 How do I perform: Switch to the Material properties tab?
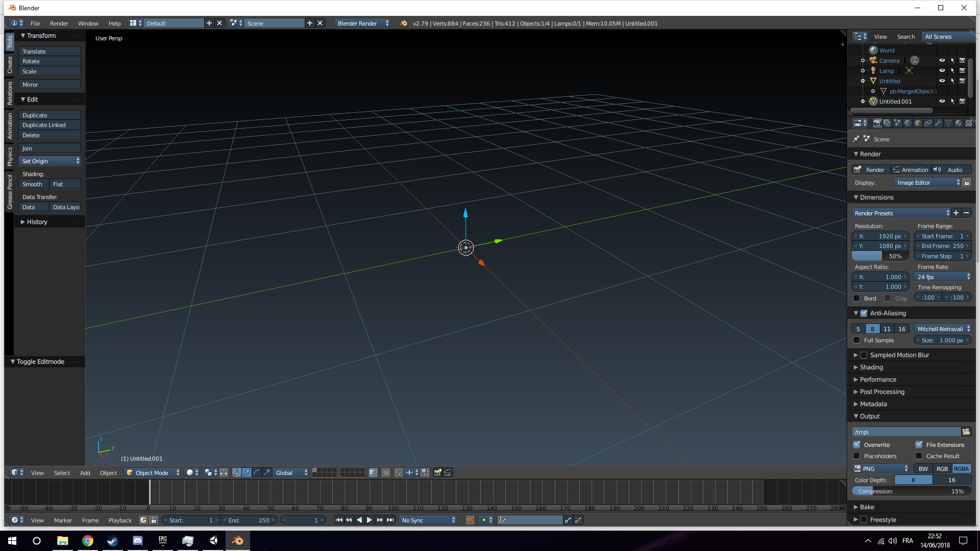[959, 123]
